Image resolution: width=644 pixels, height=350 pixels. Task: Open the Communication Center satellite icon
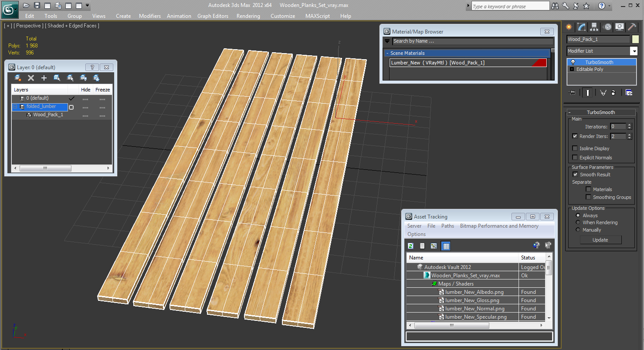pos(576,6)
